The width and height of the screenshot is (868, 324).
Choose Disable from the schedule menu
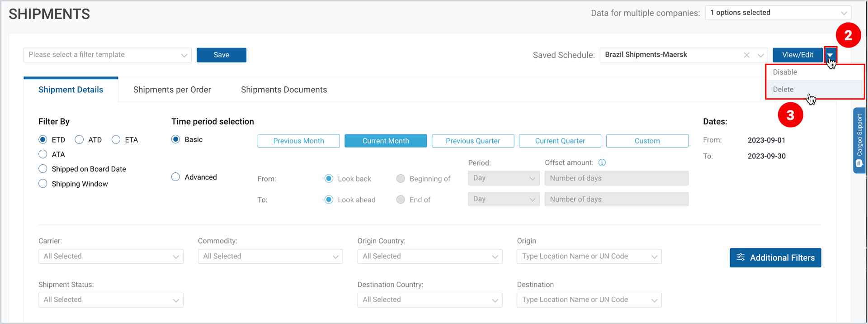815,72
